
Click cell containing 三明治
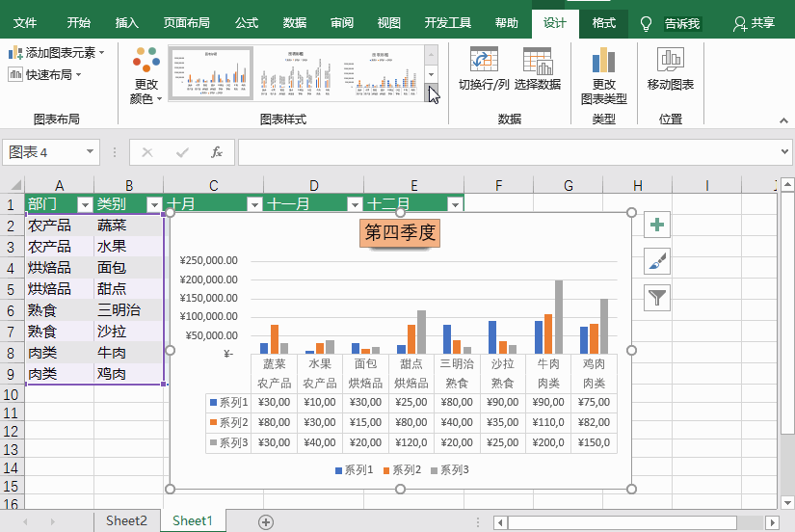[129, 310]
